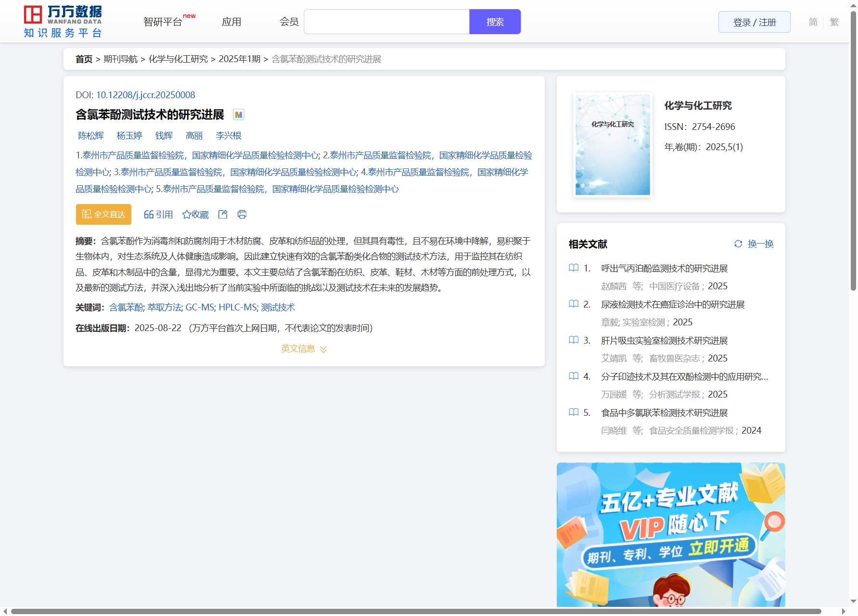Click the print icon in the article toolbar
The height and width of the screenshot is (616, 858).
pyautogui.click(x=242, y=215)
